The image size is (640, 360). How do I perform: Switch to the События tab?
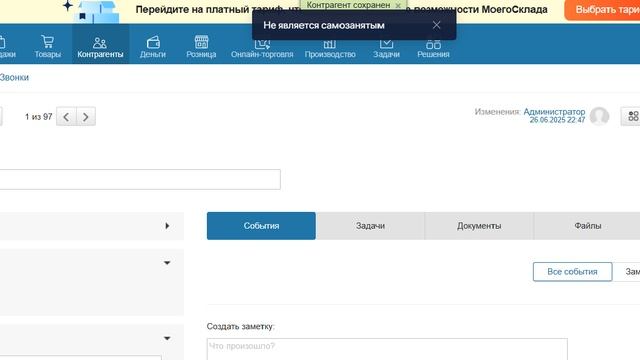(x=261, y=226)
